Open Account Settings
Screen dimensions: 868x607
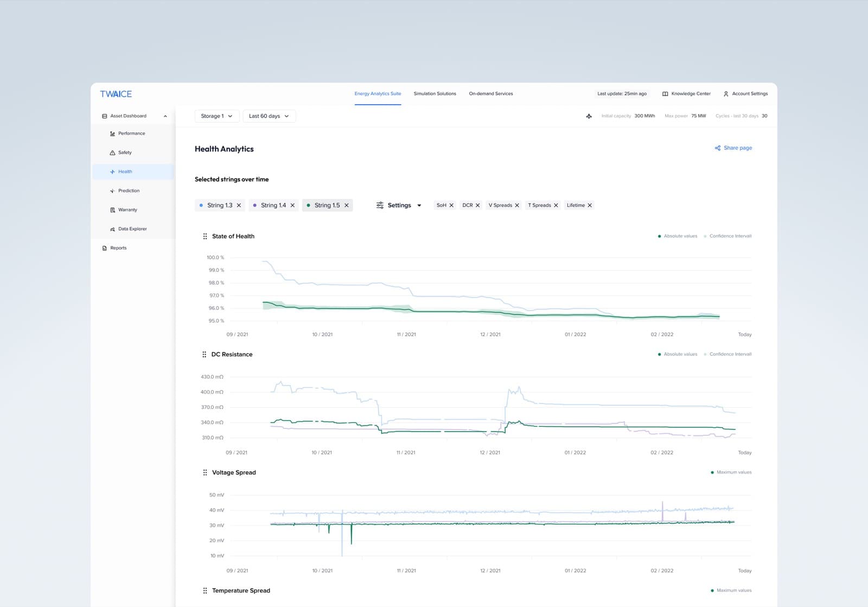click(x=745, y=94)
